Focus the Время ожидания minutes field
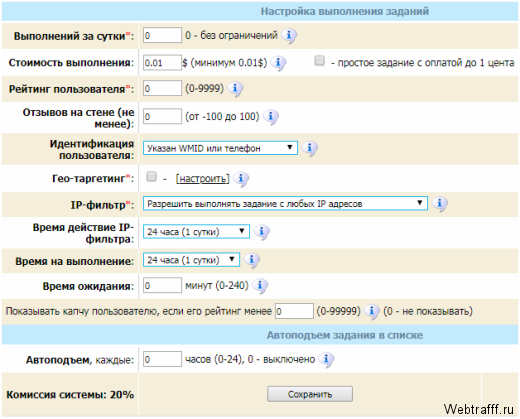This screenshot has height=419, width=520. (x=162, y=285)
